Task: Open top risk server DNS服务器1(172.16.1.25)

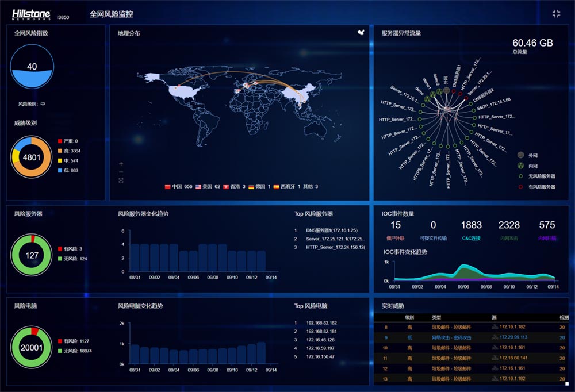Action: (332, 230)
